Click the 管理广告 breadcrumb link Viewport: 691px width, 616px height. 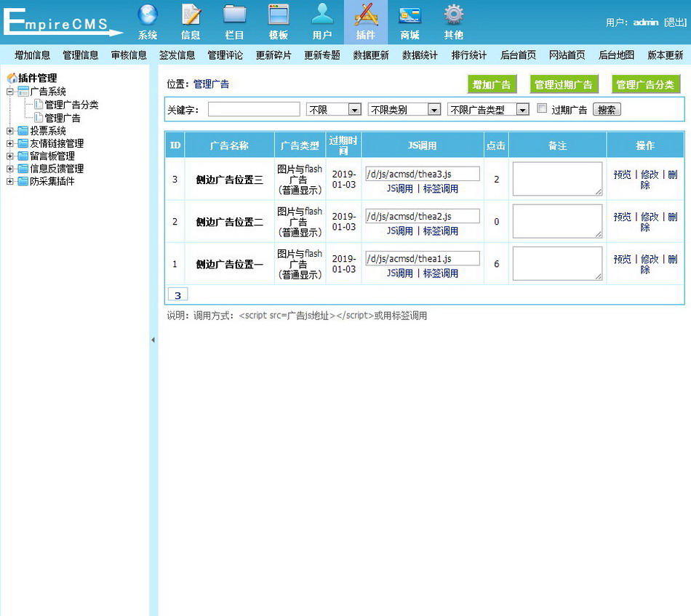(211, 84)
